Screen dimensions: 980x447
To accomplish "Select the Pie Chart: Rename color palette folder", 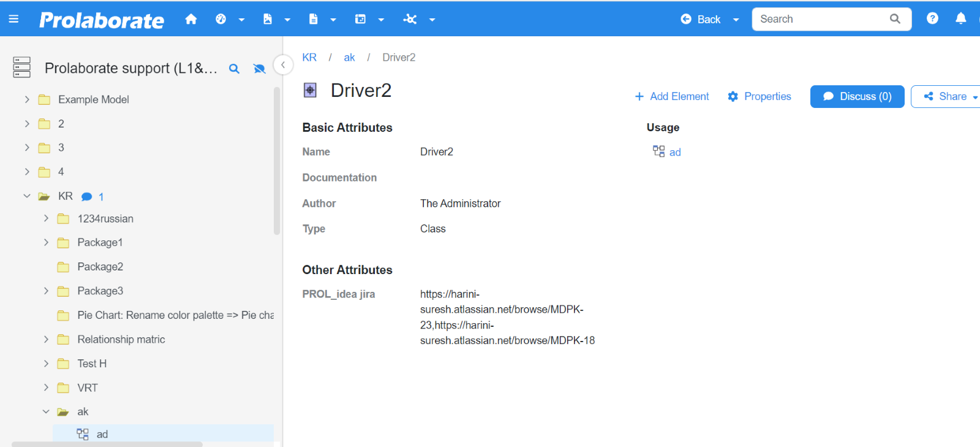I will pos(176,315).
